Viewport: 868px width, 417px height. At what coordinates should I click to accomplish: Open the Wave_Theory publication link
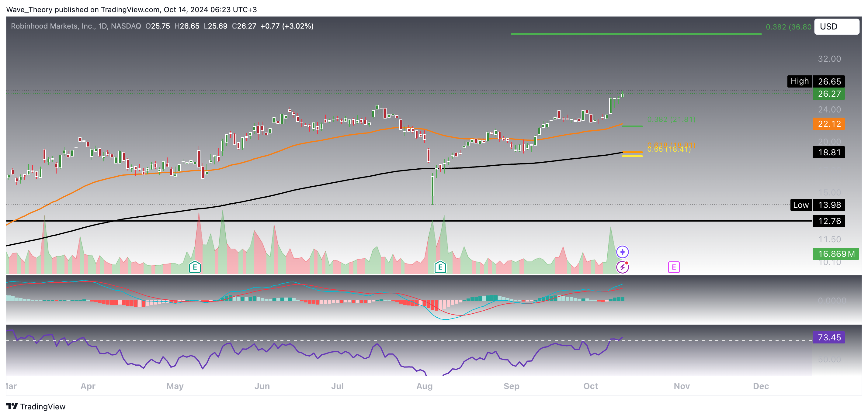30,10
